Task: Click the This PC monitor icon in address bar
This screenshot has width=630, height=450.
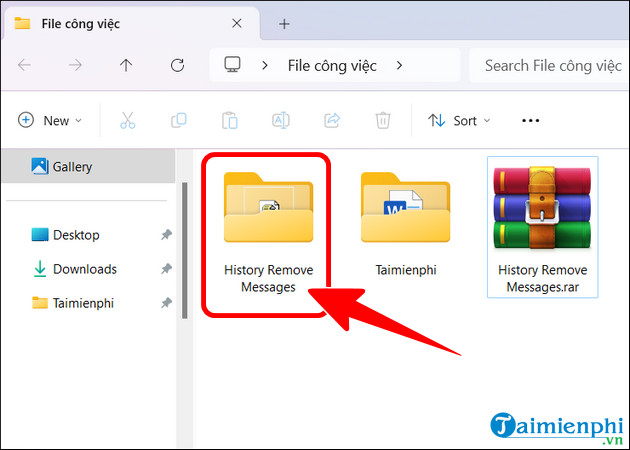Action: (232, 64)
